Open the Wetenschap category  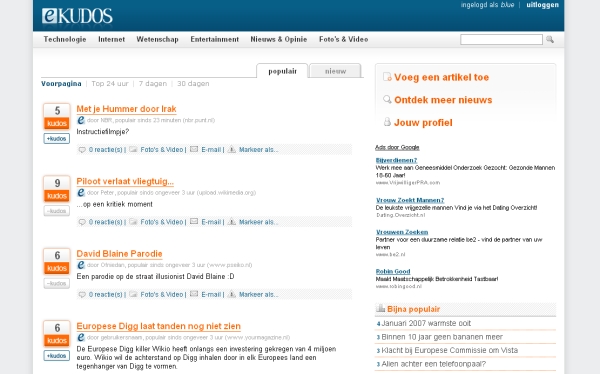point(157,39)
